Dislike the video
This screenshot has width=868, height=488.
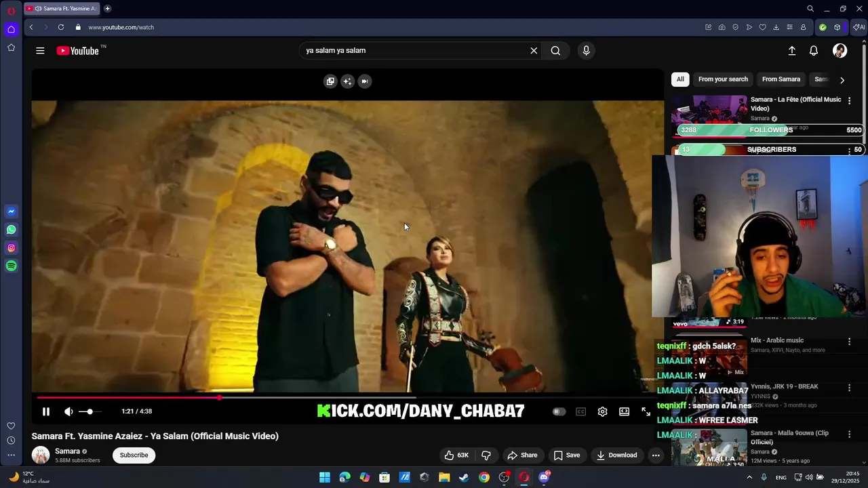tap(486, 455)
